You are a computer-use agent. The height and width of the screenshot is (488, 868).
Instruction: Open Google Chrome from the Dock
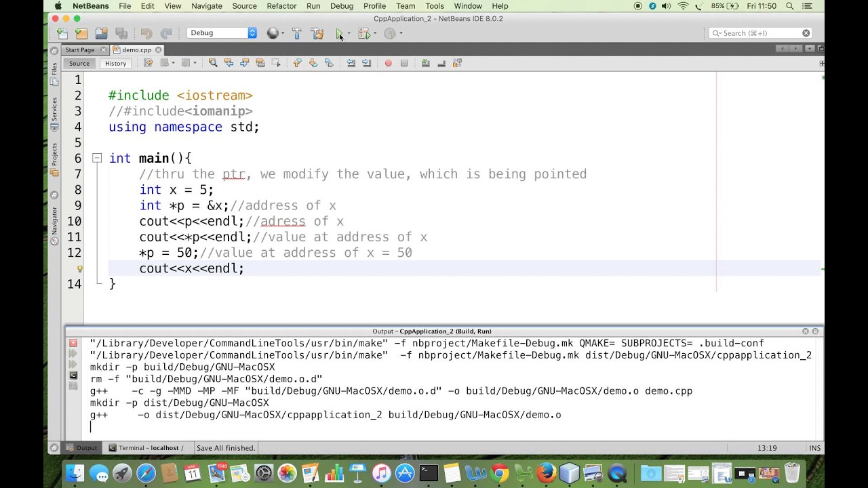tap(499, 472)
